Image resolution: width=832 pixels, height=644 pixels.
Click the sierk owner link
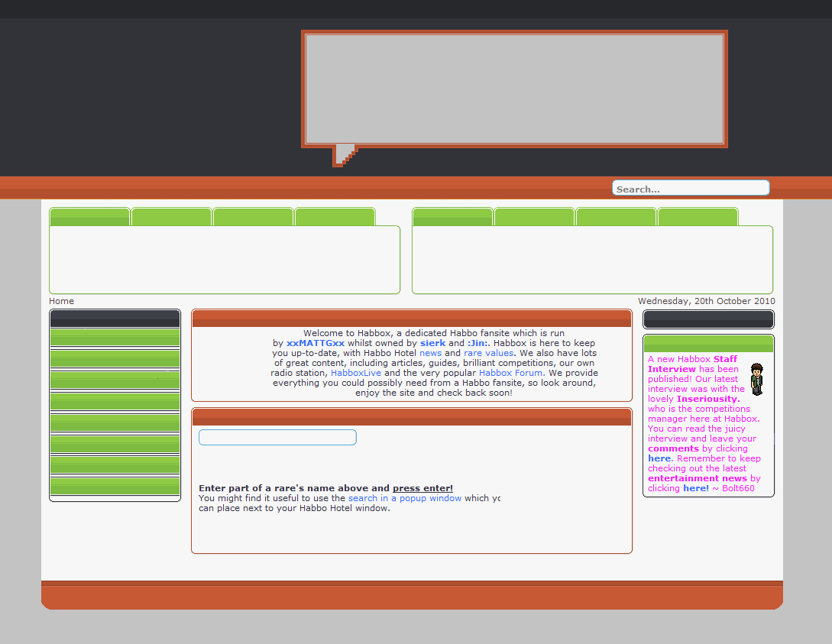432,343
